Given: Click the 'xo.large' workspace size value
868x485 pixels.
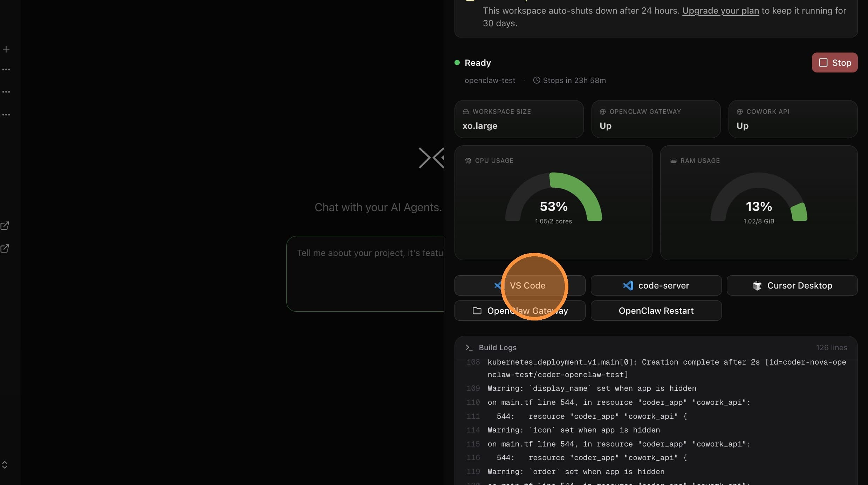Looking at the screenshot, I should point(480,126).
